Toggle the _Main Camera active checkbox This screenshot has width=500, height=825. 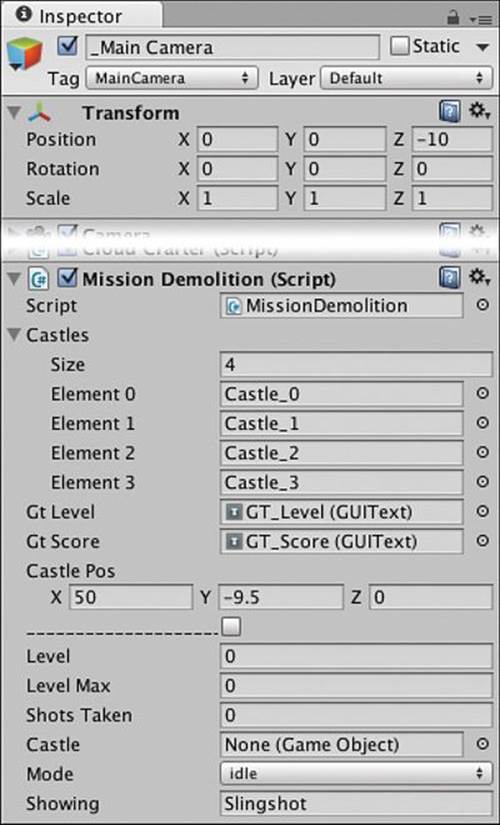[67, 46]
